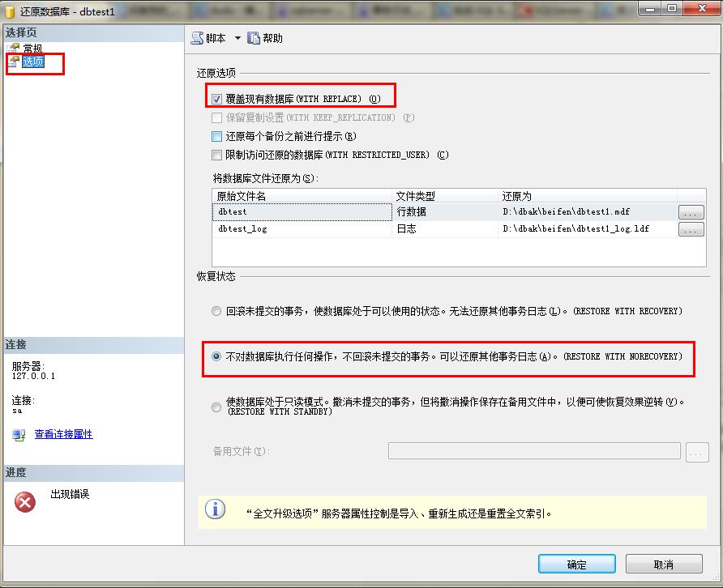Select RESTORE WITH RECOVERY radio option
Screen dimensions: 723x588
coord(216,311)
